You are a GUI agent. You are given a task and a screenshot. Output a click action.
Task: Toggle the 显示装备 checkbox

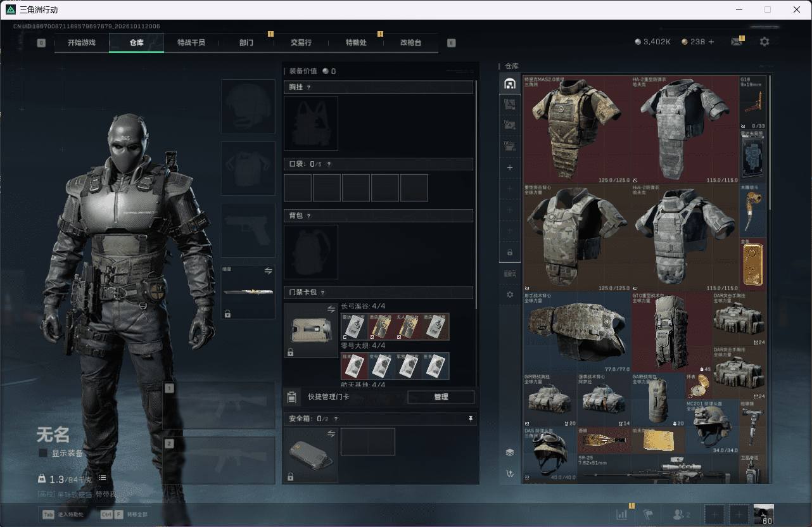click(x=43, y=453)
